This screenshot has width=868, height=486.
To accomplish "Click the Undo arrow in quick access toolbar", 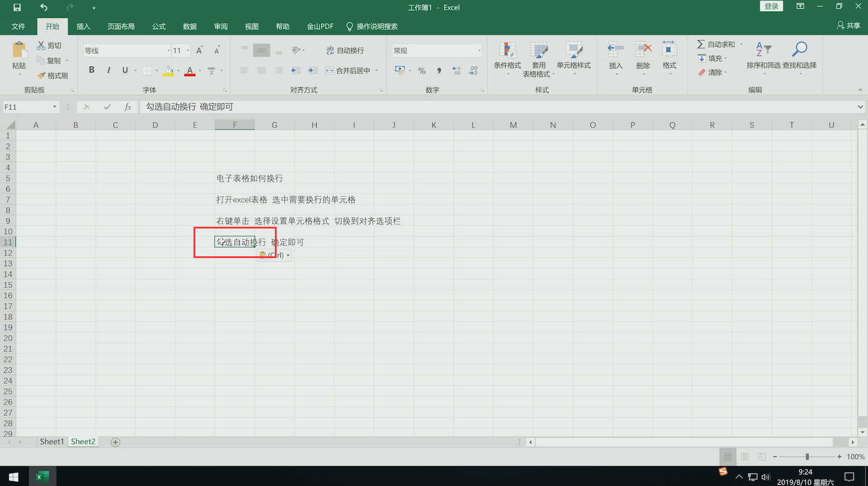I will 43,7.
